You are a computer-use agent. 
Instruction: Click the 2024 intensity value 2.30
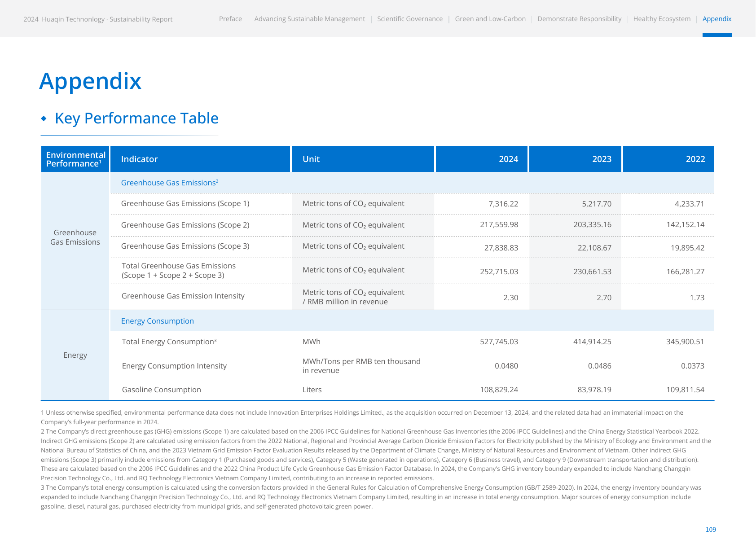tap(511, 298)
